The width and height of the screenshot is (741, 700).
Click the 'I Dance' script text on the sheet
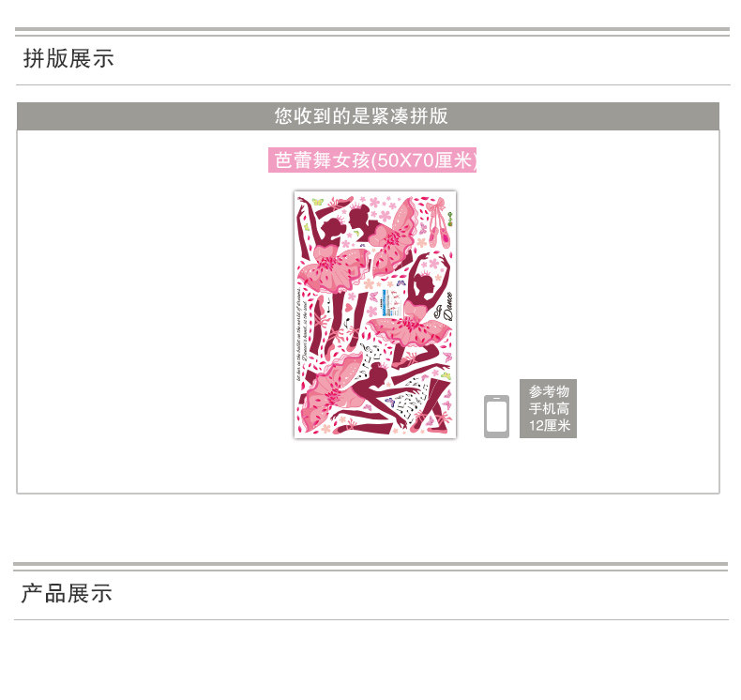445,306
